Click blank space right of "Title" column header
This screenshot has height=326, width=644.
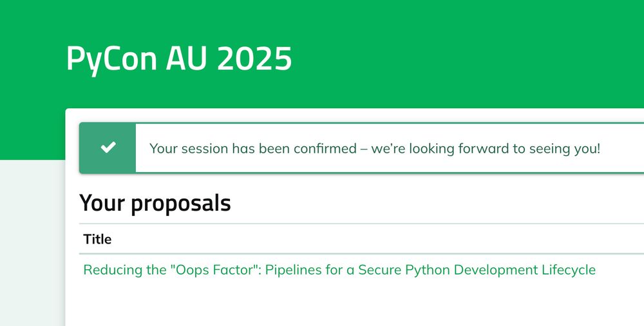pos(370,239)
